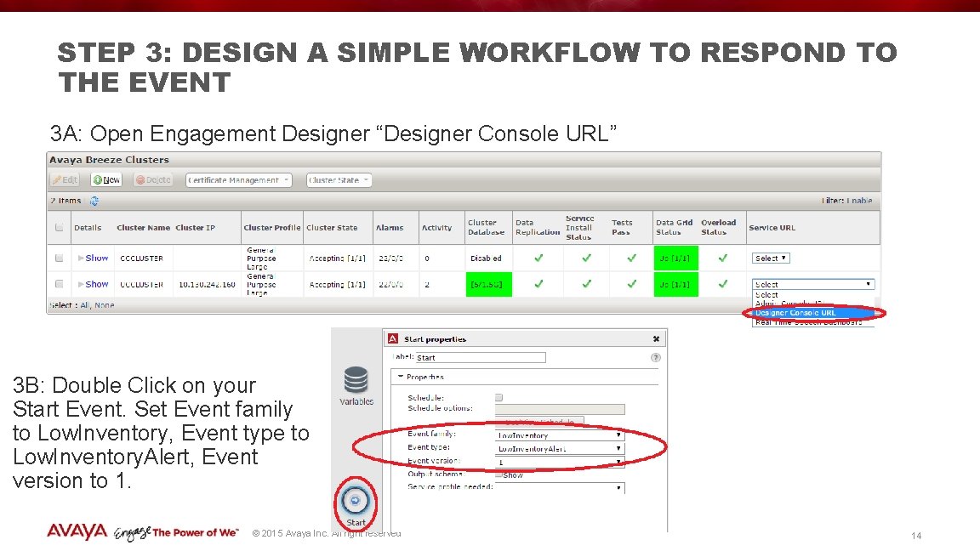The image size is (980, 551).
Task: Click Show for the cluster with Disabled database
Action: click(96, 258)
